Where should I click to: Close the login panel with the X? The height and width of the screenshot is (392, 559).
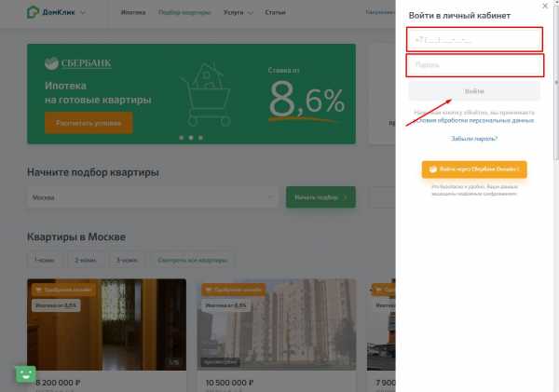tap(545, 6)
